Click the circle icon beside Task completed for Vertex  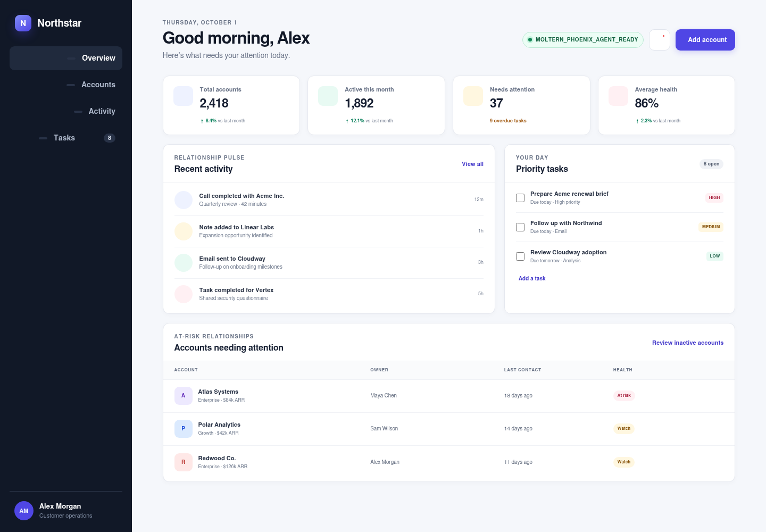point(184,294)
